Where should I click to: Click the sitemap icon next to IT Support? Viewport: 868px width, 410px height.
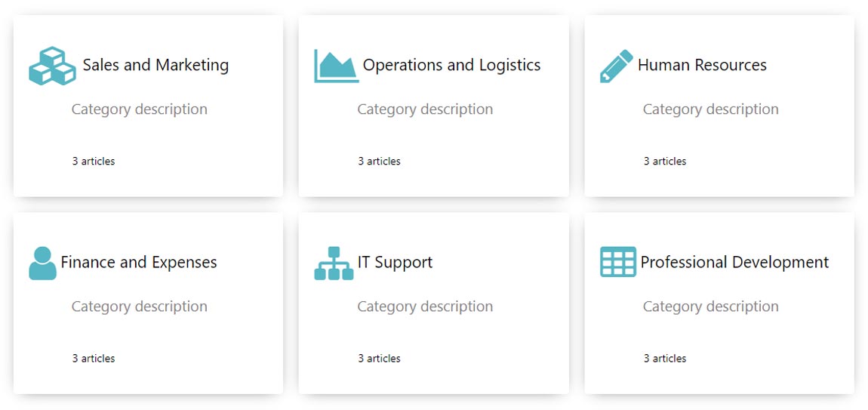pyautogui.click(x=334, y=263)
